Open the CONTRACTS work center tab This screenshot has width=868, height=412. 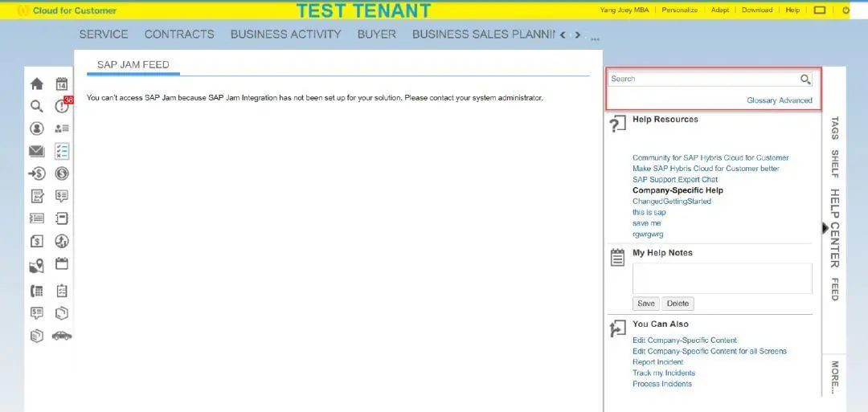[179, 35]
